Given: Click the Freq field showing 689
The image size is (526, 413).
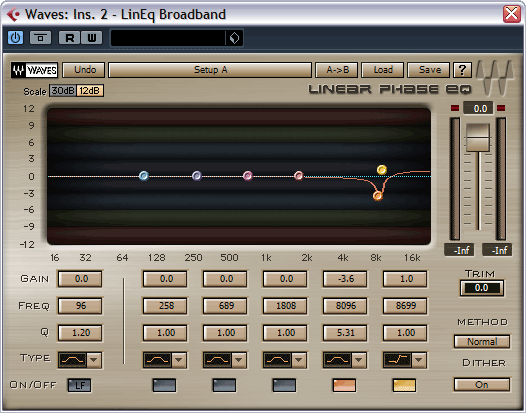Looking at the screenshot, I should tap(225, 306).
